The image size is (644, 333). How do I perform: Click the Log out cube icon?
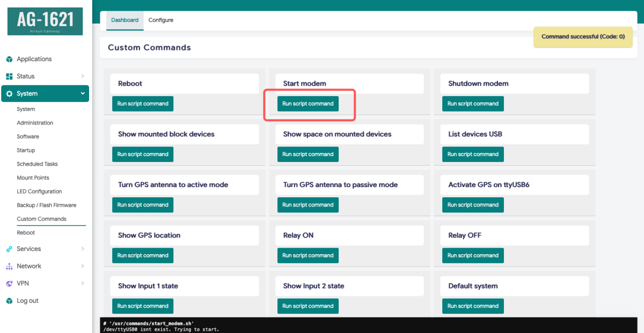click(9, 301)
